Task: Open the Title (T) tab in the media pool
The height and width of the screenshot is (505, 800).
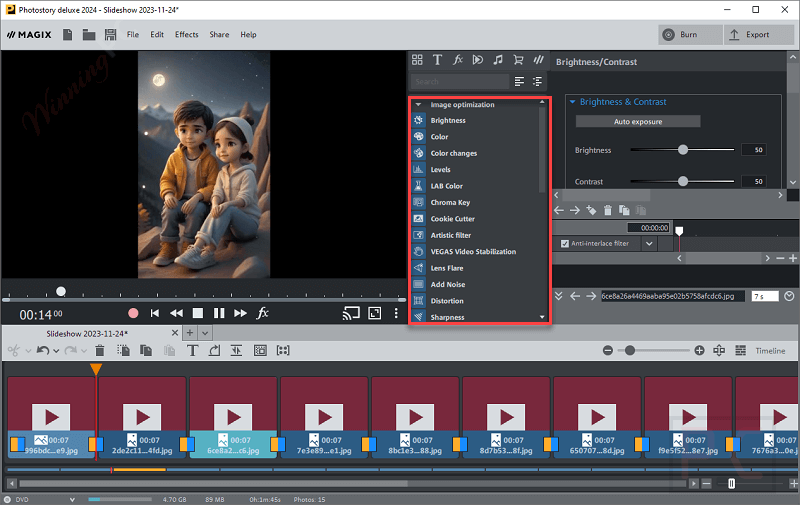Action: click(x=437, y=60)
